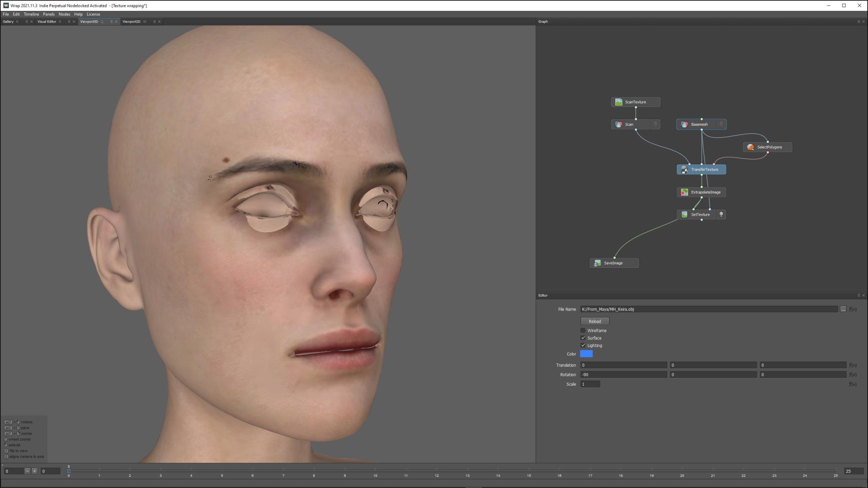
Task: Click the Scan node geometry icon
Action: pos(618,124)
